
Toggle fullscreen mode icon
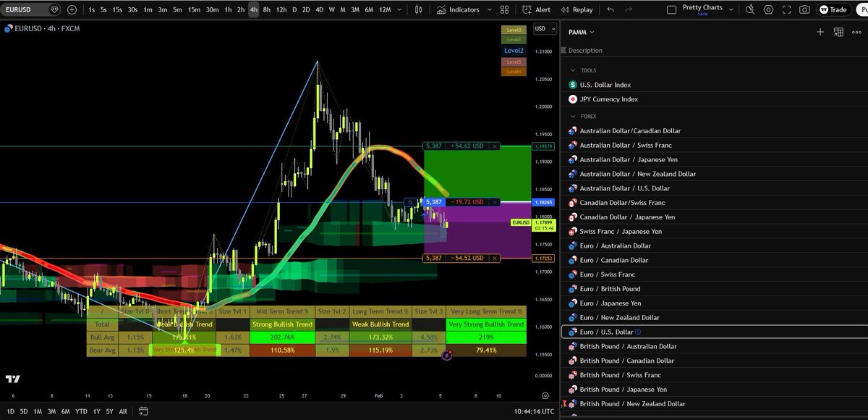pos(786,9)
